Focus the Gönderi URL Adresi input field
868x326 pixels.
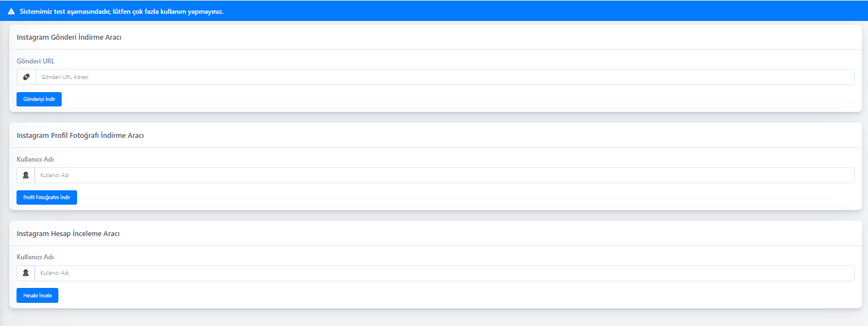(x=445, y=77)
